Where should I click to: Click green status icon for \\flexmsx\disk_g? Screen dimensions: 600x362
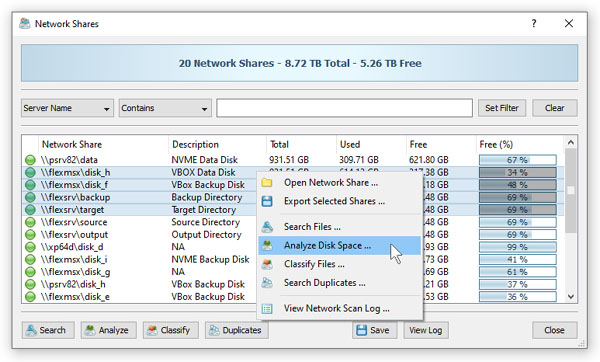[30, 272]
